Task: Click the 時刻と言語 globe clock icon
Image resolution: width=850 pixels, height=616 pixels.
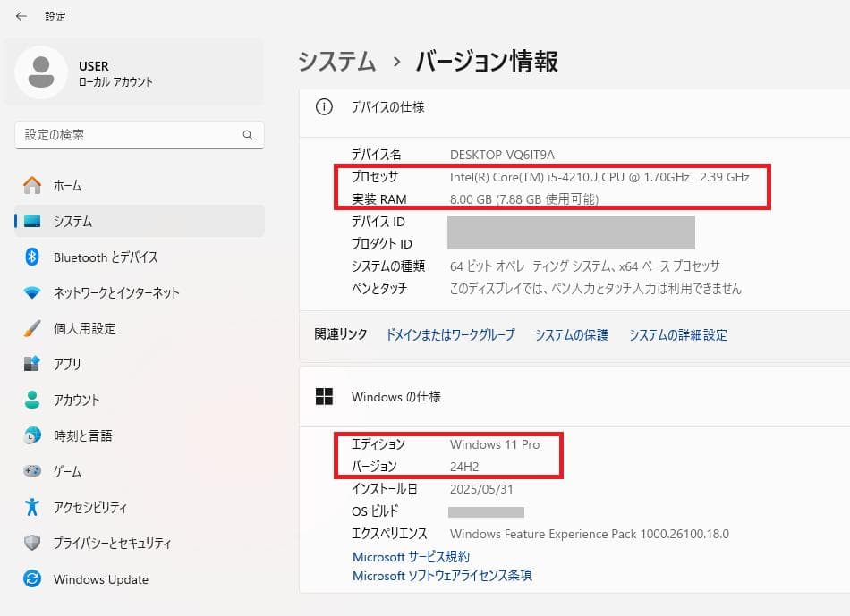Action: tap(32, 435)
